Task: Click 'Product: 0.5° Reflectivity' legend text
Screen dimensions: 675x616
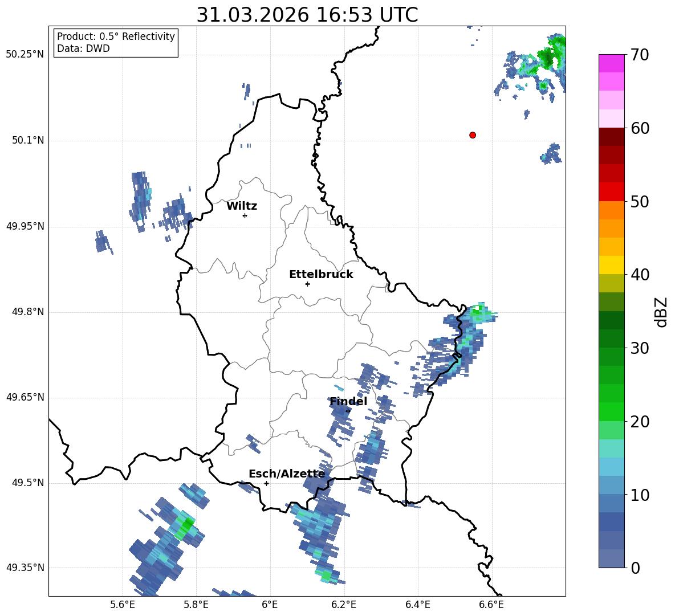Action: (x=116, y=36)
